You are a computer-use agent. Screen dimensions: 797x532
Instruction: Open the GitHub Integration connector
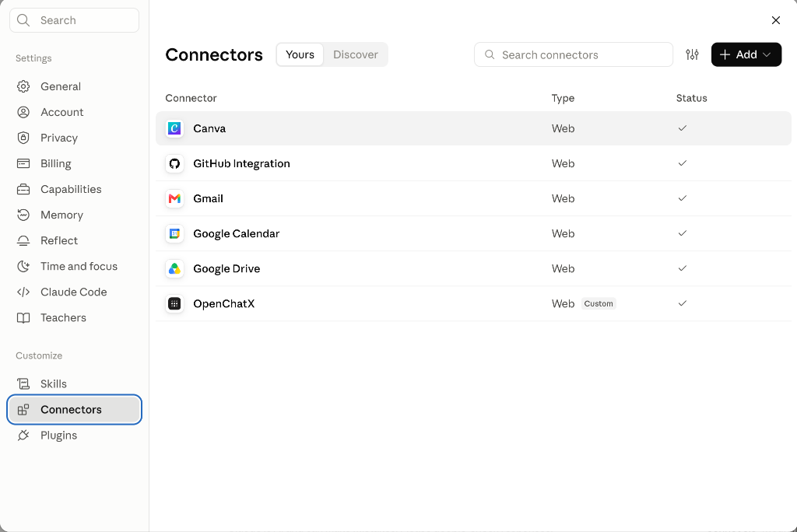473,163
